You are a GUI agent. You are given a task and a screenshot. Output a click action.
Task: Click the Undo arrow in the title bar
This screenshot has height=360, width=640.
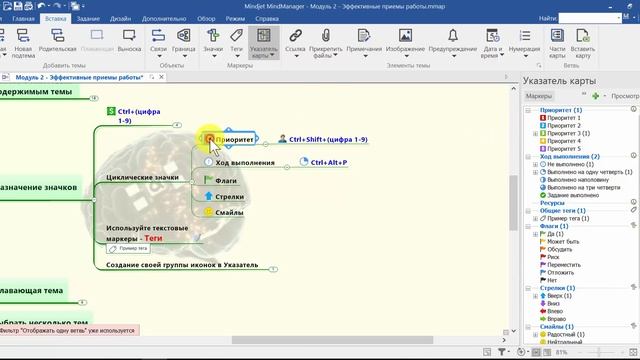41,6
